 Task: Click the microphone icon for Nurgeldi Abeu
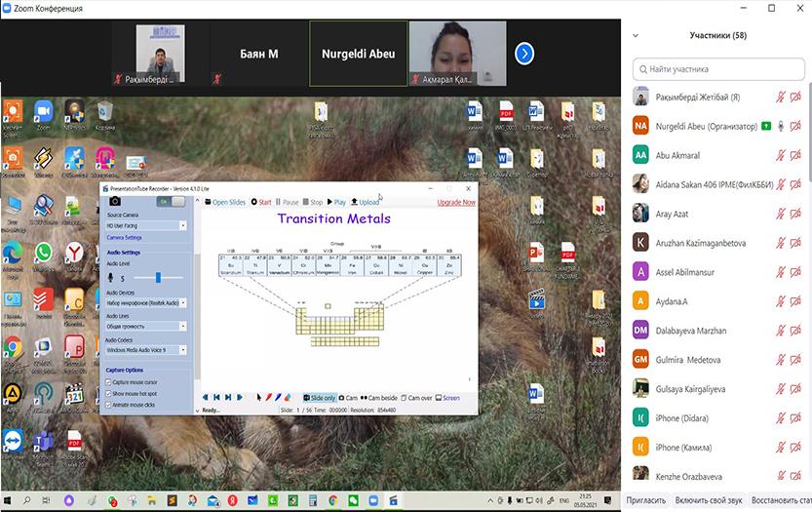pyautogui.click(x=781, y=126)
